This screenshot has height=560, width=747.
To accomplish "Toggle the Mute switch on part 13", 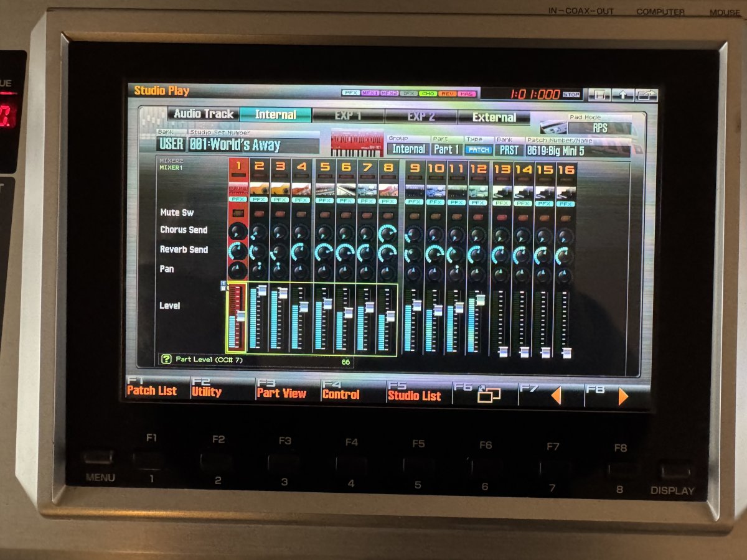I will pyautogui.click(x=502, y=217).
